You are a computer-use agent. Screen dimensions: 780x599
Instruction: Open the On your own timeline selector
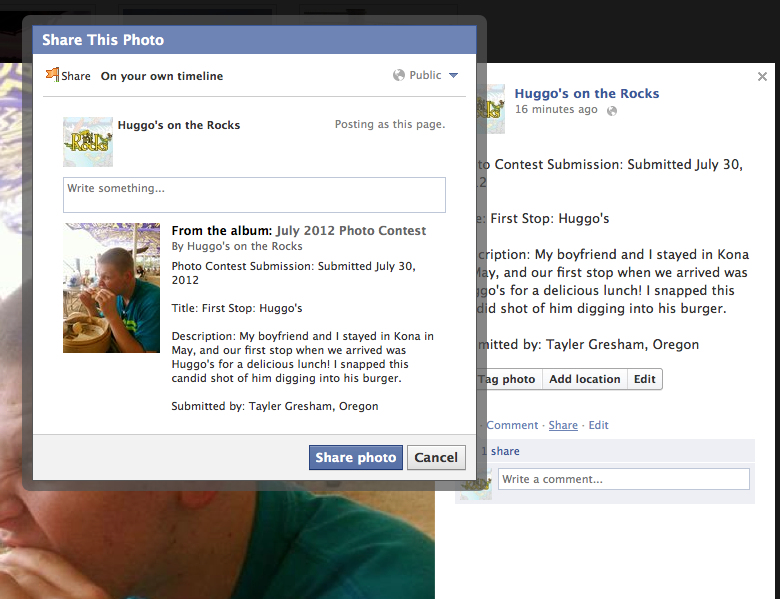tap(162, 76)
